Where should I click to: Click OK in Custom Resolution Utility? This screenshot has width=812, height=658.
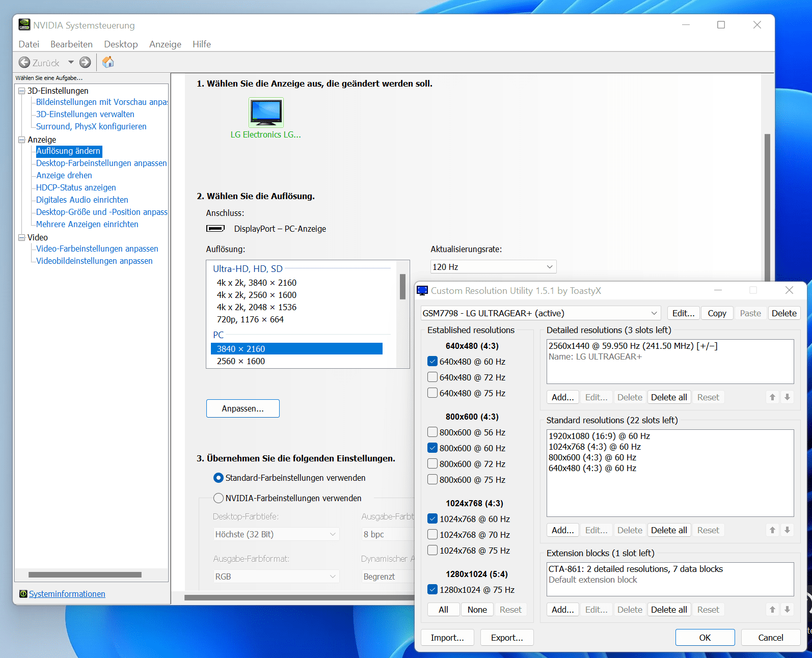click(x=705, y=638)
